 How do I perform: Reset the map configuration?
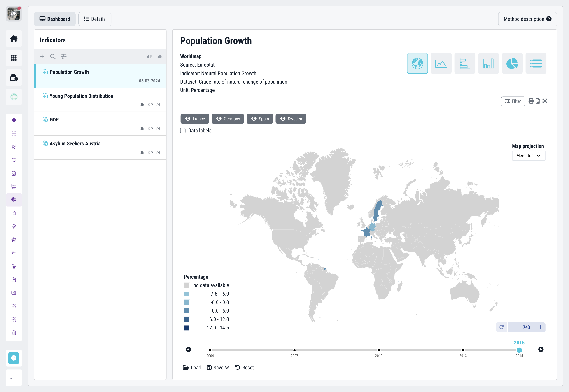pos(244,367)
